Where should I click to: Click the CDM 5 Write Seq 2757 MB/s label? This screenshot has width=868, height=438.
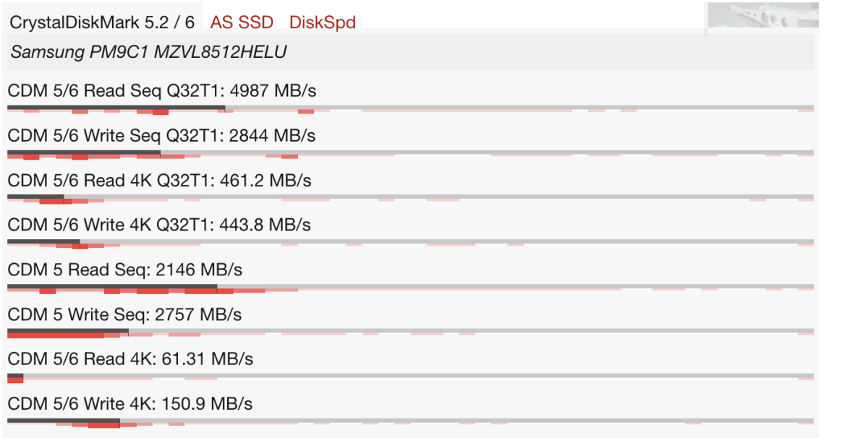[x=125, y=315]
